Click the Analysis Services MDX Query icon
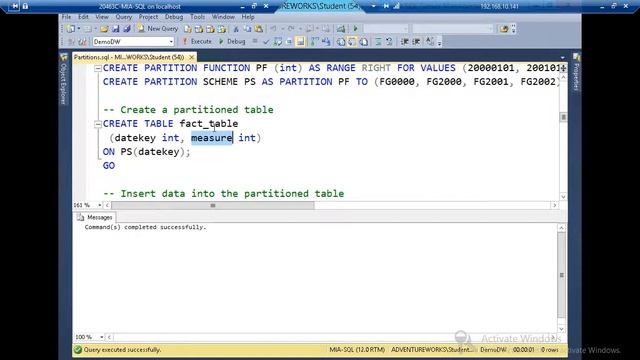This screenshot has height=360, width=640. (x=199, y=29)
